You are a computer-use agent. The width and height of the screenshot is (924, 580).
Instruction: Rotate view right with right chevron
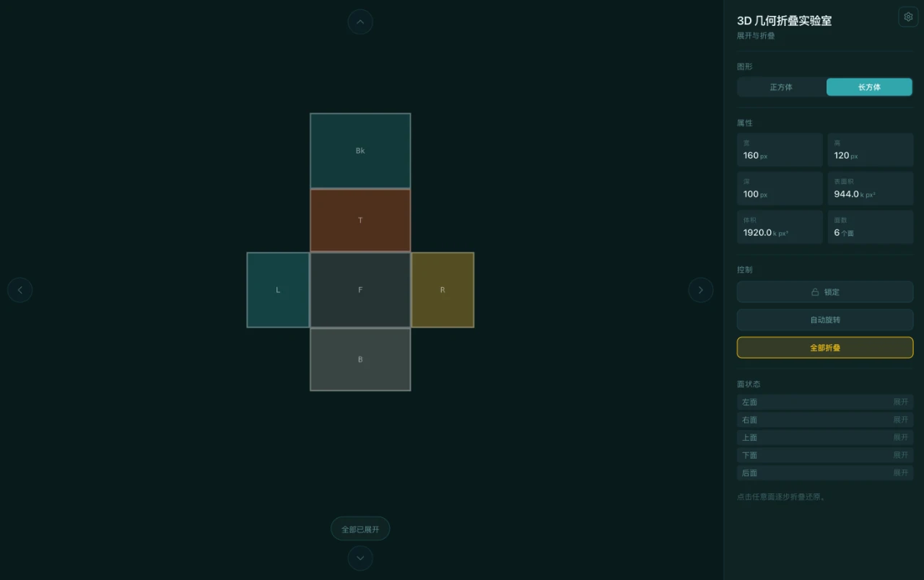[700, 290]
